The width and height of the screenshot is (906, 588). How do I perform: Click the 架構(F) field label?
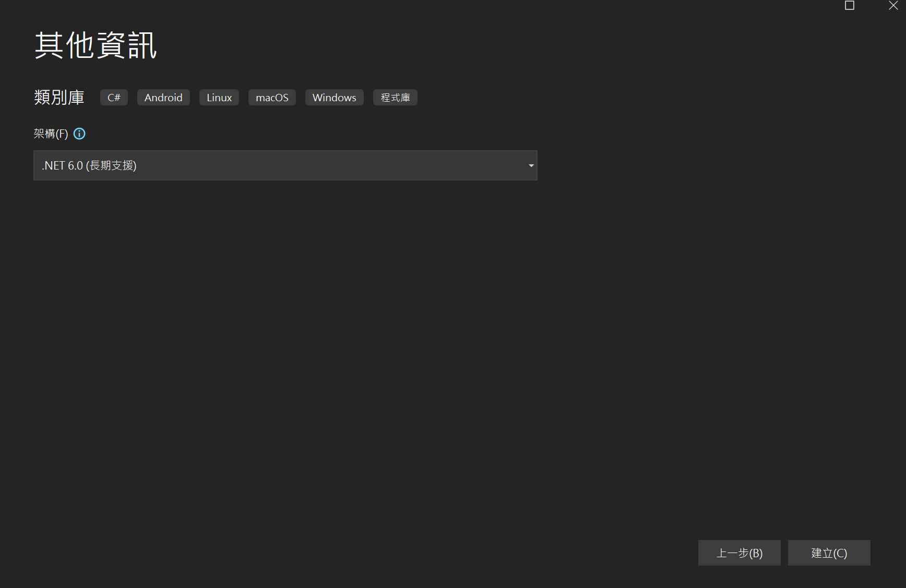tap(51, 134)
